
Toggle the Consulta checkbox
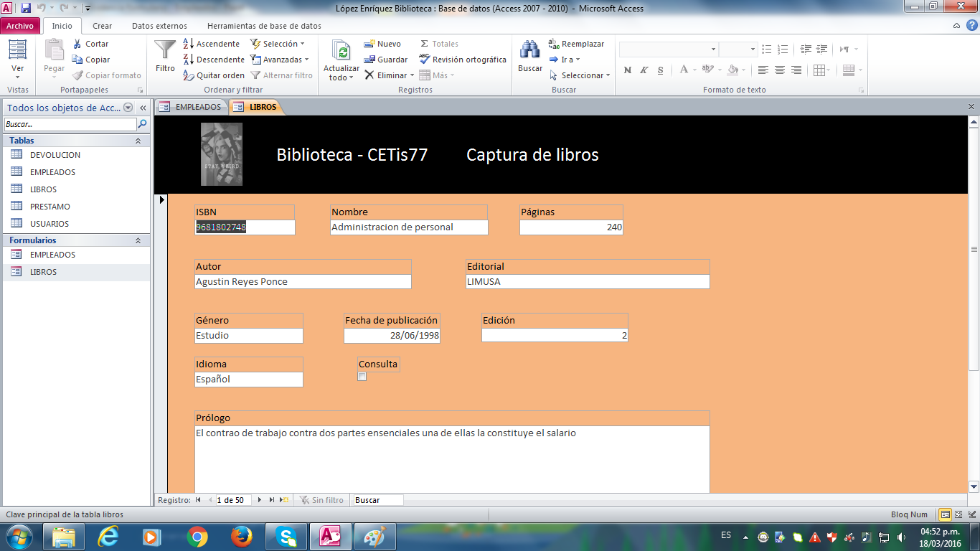coord(362,377)
